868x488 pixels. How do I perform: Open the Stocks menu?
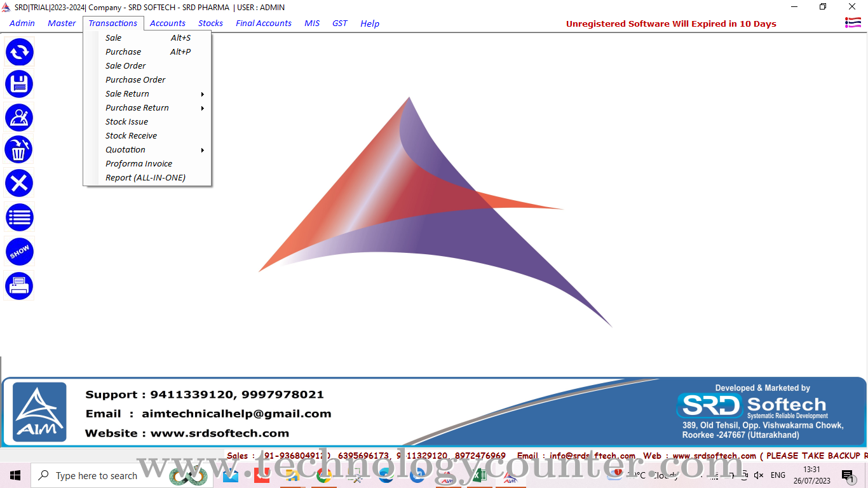coord(210,24)
